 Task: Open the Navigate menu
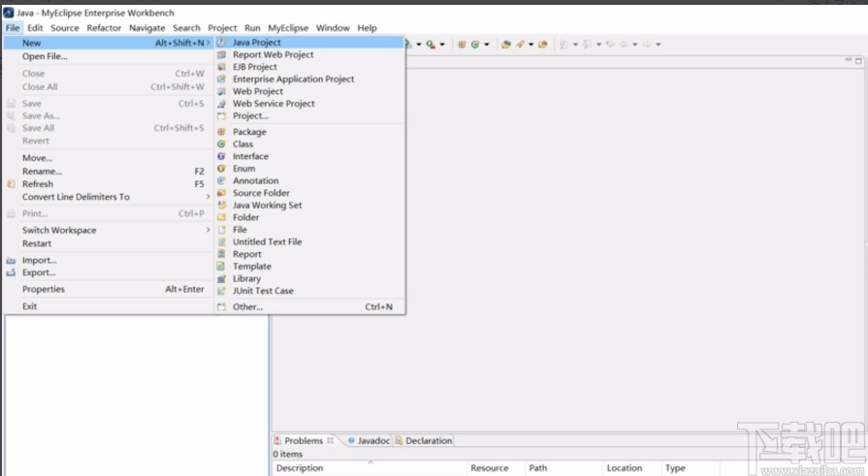point(146,28)
